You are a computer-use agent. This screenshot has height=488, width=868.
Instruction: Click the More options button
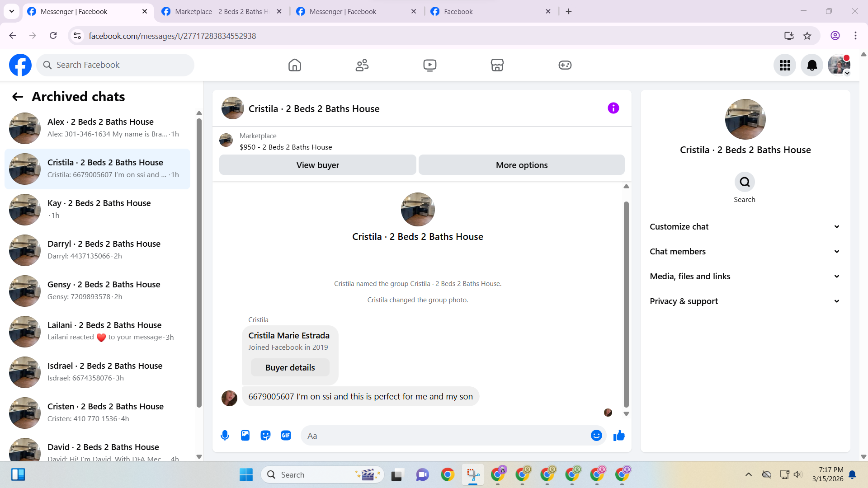522,165
